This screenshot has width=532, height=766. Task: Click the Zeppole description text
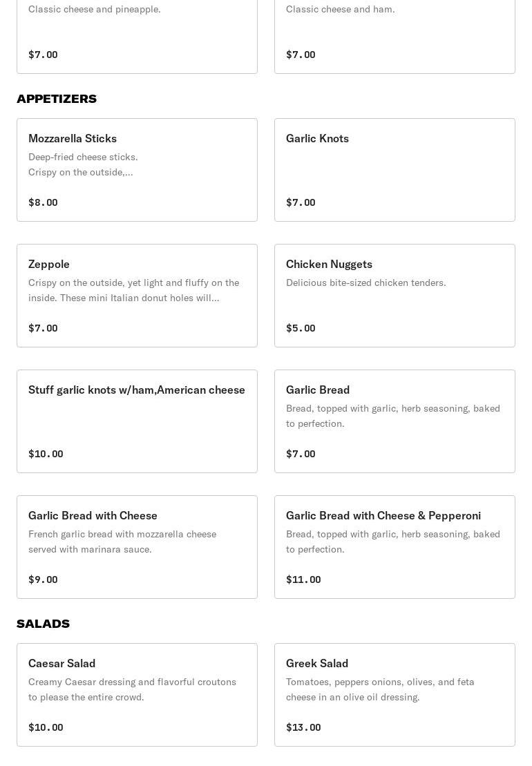pyautogui.click(x=134, y=290)
